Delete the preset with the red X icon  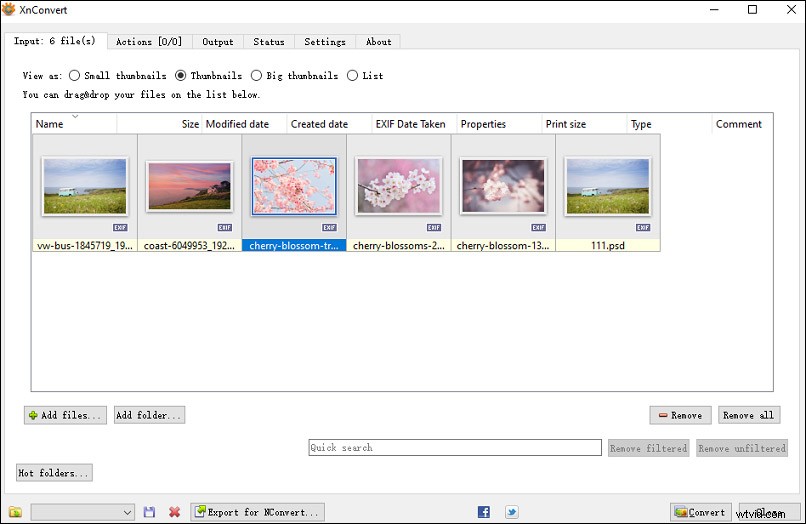[175, 512]
